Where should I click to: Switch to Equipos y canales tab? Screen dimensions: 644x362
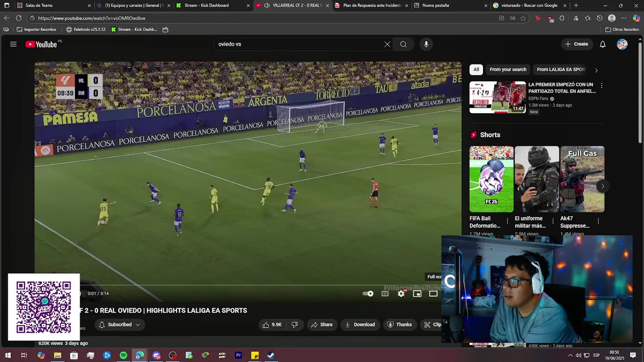[133, 6]
